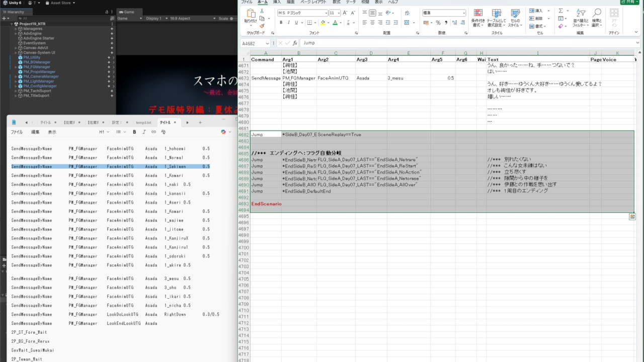
Task: Toggle underline in Excel ribbon
Action: pos(296,23)
